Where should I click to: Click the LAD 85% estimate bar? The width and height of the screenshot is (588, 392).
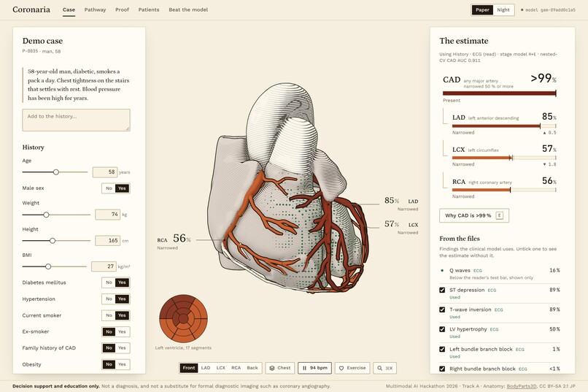[x=504, y=126]
